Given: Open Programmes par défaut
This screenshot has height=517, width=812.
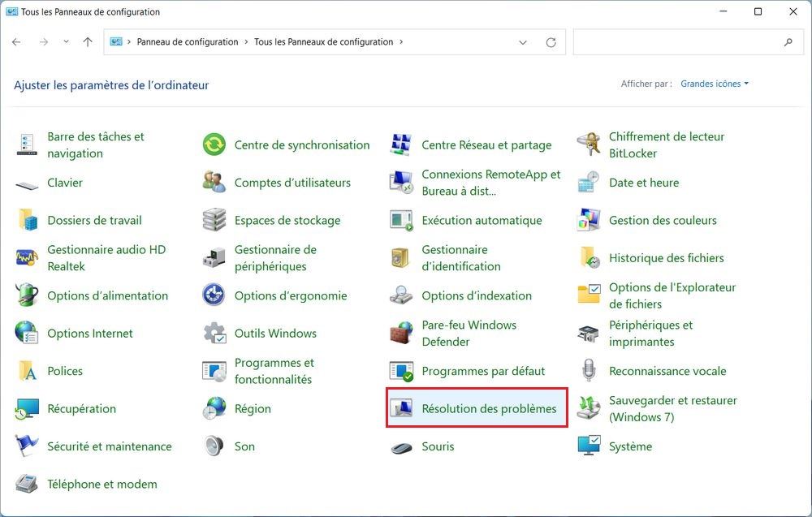Looking at the screenshot, I should pos(483,370).
